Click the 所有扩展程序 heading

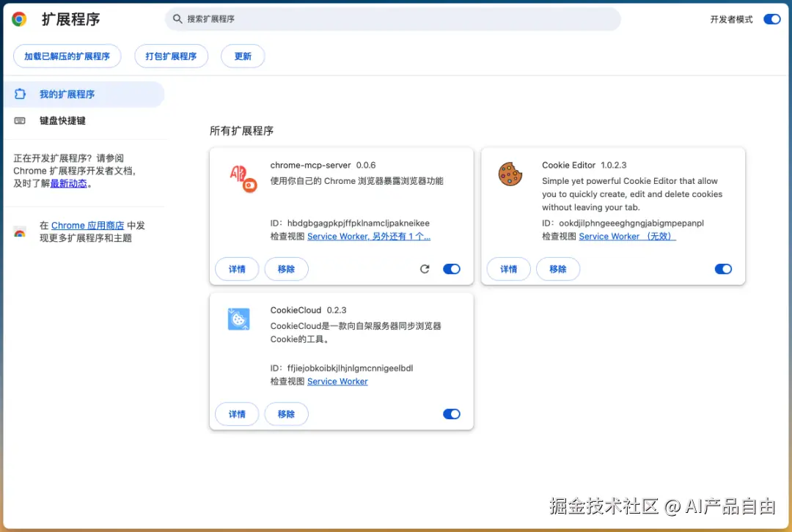click(241, 130)
